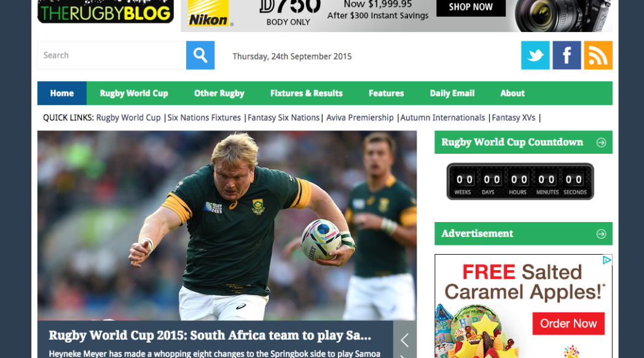This screenshot has height=358, width=644.
Task: Open the Twitter icon link
Action: (535, 55)
